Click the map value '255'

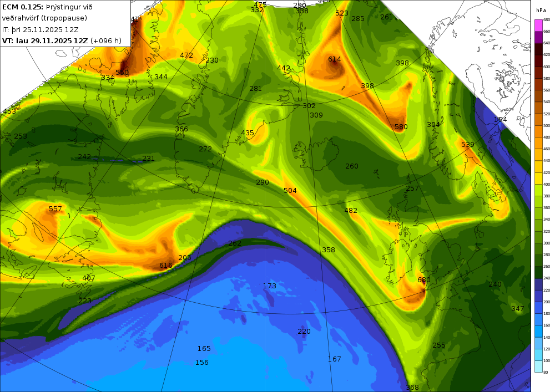pos(439,345)
